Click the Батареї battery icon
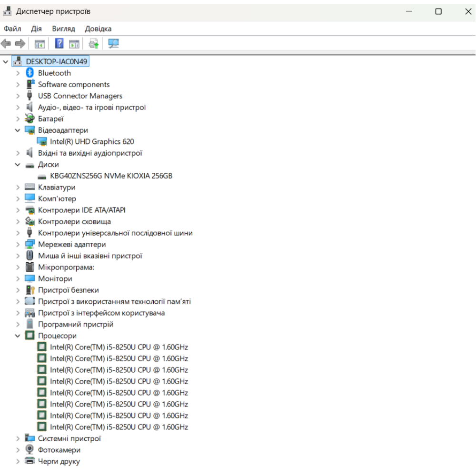The width and height of the screenshot is (476, 476). (30, 119)
